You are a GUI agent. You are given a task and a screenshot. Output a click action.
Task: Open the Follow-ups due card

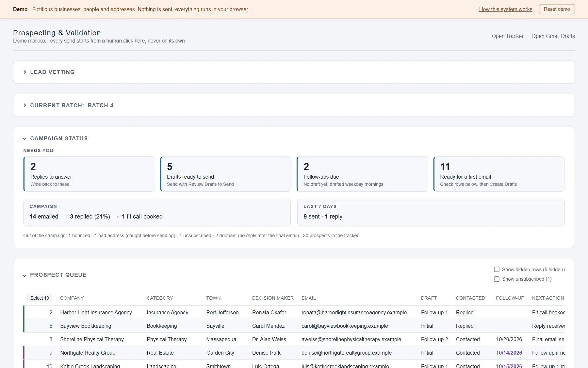click(362, 174)
